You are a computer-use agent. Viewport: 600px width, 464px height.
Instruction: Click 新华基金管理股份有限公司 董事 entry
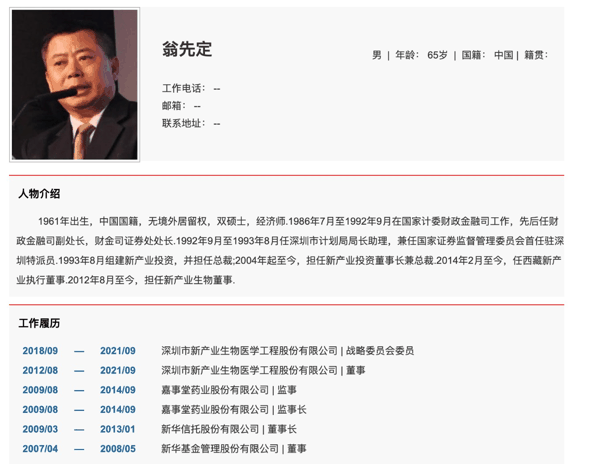pyautogui.click(x=234, y=448)
